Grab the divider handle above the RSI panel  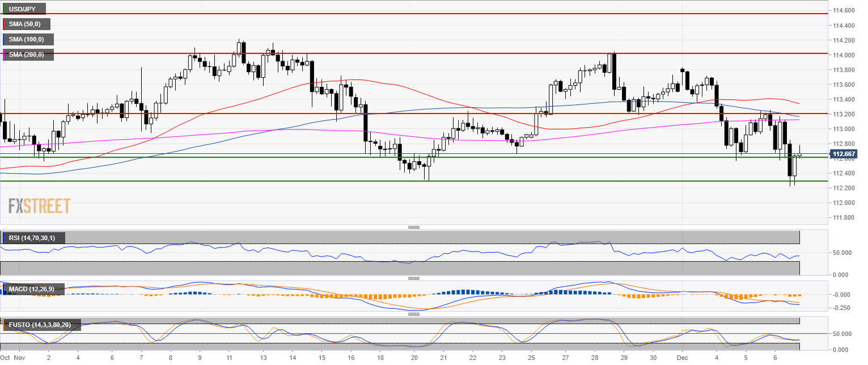coord(414,227)
